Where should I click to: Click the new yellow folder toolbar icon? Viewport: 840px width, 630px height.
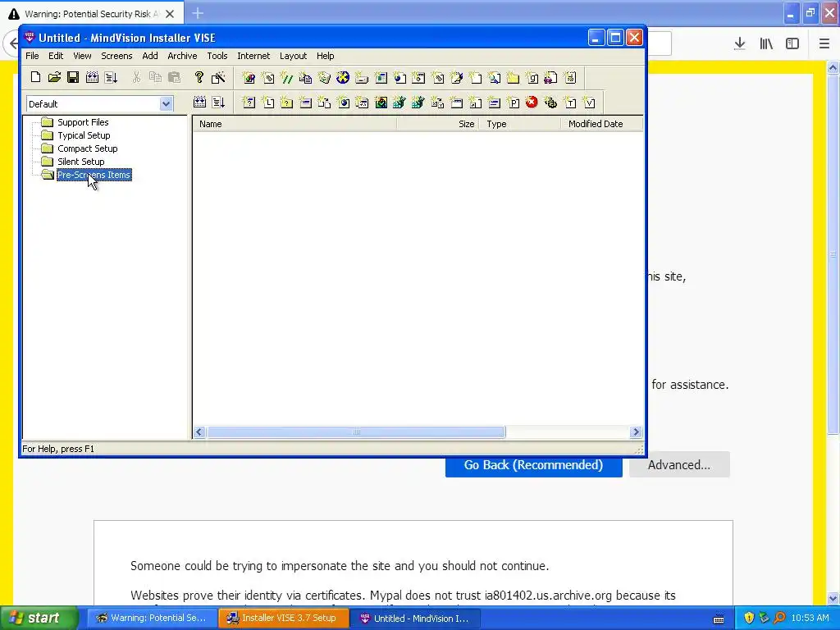click(x=513, y=78)
